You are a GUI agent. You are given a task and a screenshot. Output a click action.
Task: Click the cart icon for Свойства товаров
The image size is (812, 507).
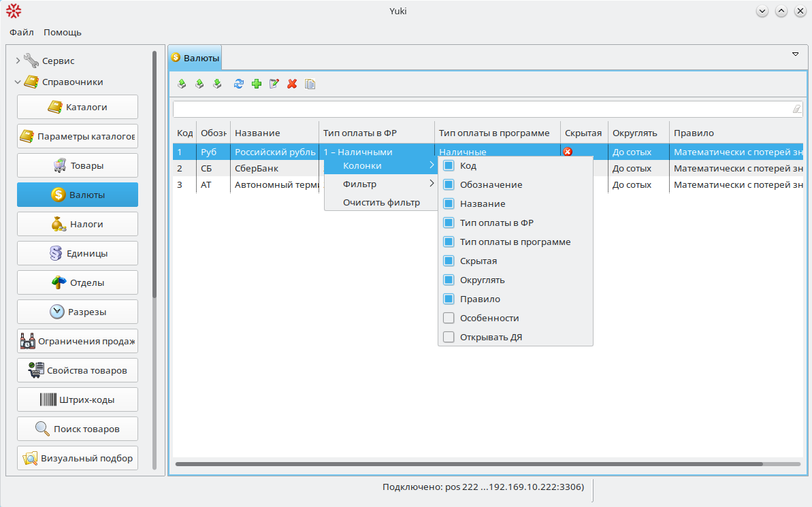35,370
